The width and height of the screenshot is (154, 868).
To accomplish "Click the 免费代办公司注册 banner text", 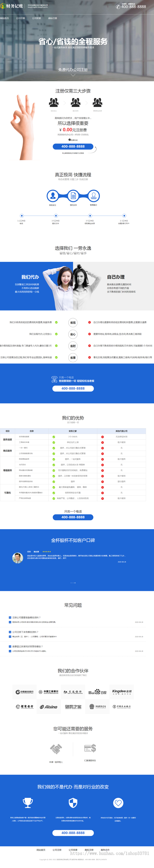I will (73, 70).
